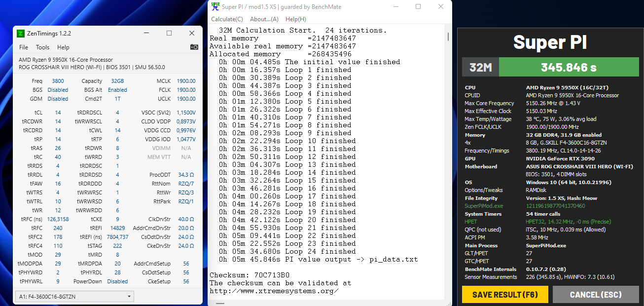Open the About...(A) menu
The image size is (644, 306).
(x=264, y=19)
